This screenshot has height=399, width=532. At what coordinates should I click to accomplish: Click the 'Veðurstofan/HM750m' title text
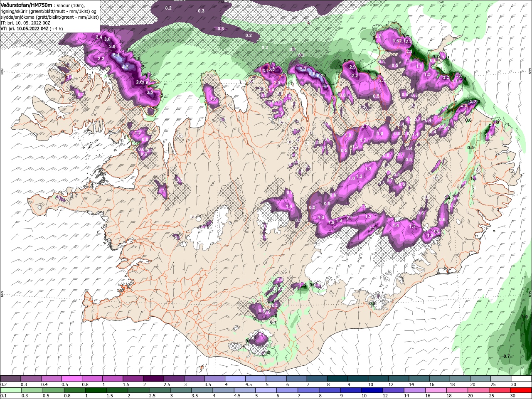pos(27,5)
